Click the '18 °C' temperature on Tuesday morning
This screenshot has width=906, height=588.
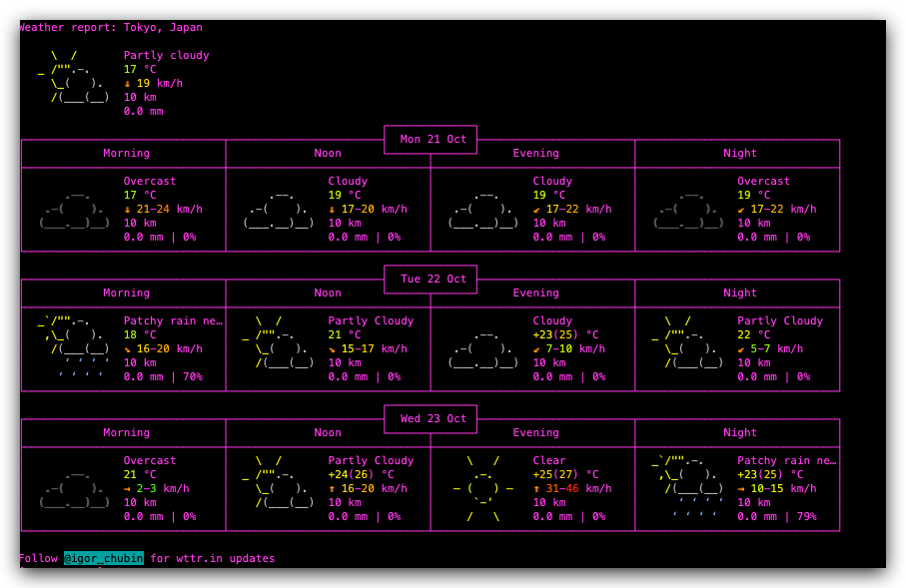pos(140,335)
